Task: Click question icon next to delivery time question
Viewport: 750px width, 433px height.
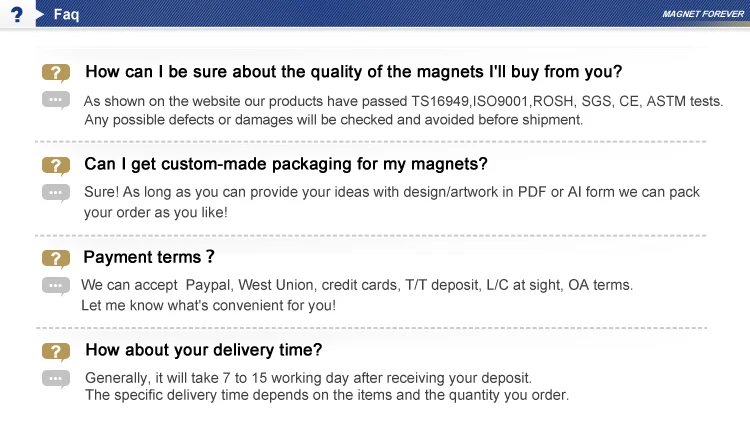Action: pos(56,351)
